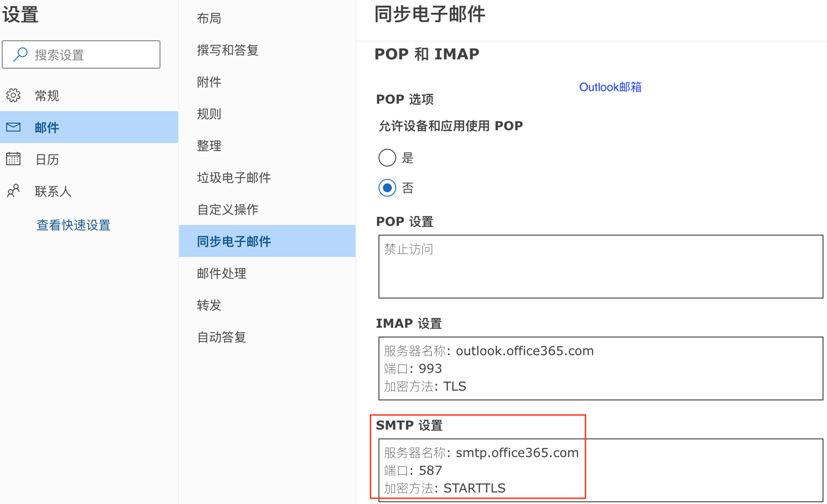827x504 pixels.
Task: Click the IMAP 设置 info box
Action: 600,368
